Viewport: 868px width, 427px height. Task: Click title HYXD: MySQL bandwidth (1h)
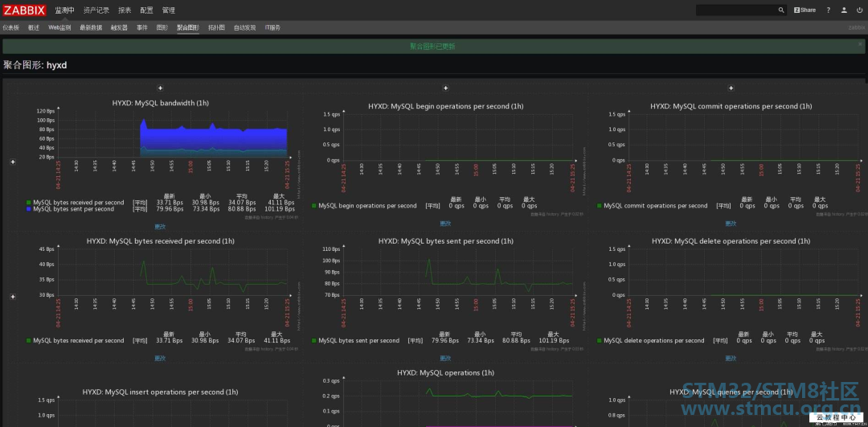161,103
